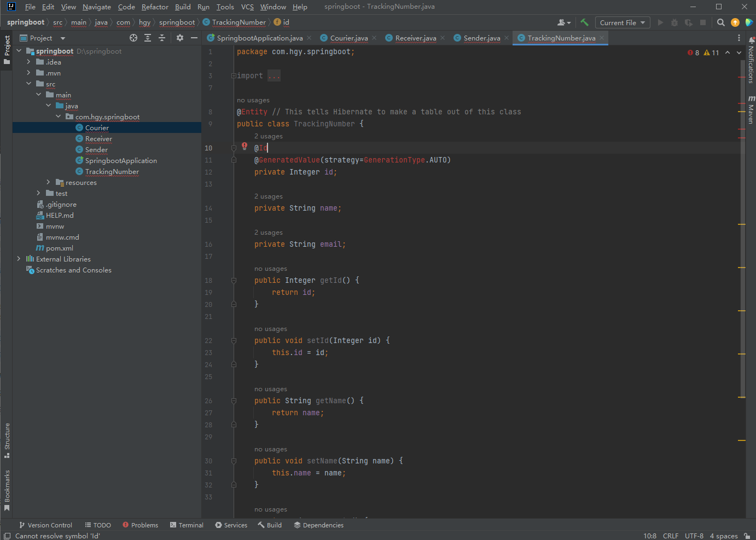Screen dimensions: 756x540
Task: Expand the External Libraries node
Action: coord(19,259)
